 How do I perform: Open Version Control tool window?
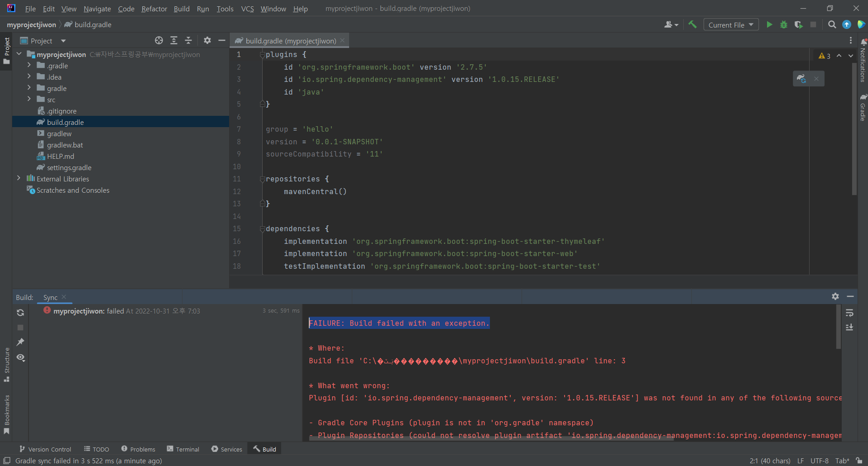tap(45, 449)
